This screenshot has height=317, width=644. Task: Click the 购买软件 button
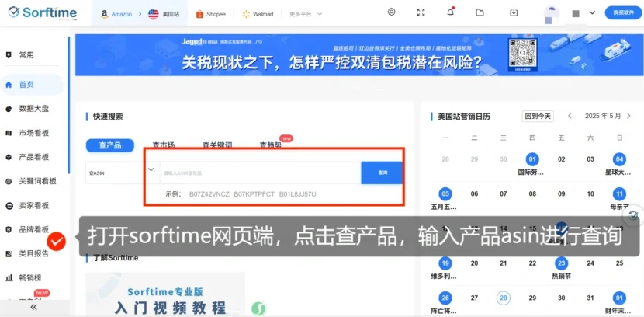pyautogui.click(x=623, y=12)
